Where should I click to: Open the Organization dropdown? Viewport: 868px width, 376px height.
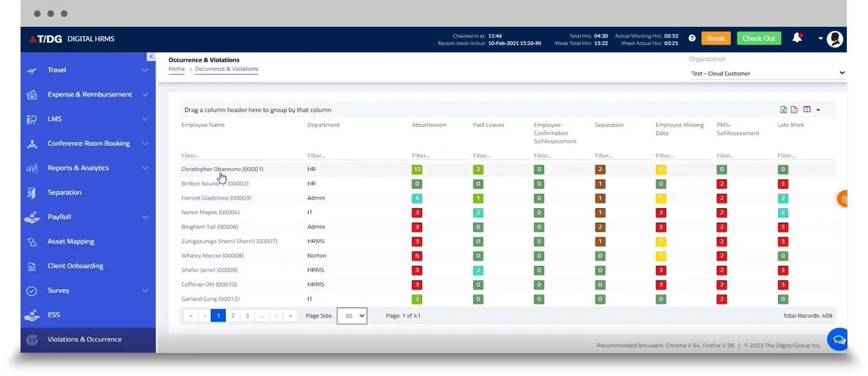pyautogui.click(x=768, y=73)
